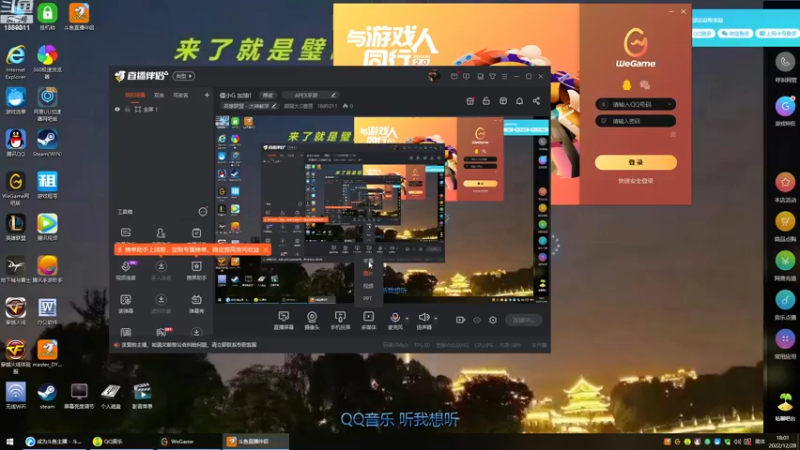Toggle preview eye icon in bottom bar

[x=477, y=320]
